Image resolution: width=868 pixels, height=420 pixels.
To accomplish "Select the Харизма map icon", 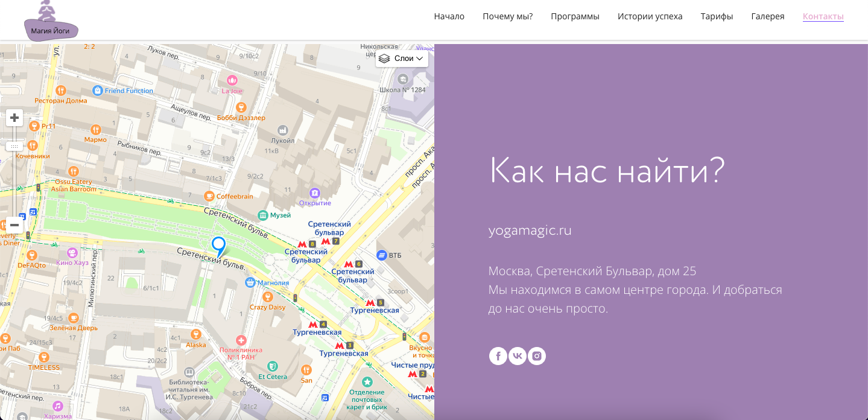I will tap(58, 406).
